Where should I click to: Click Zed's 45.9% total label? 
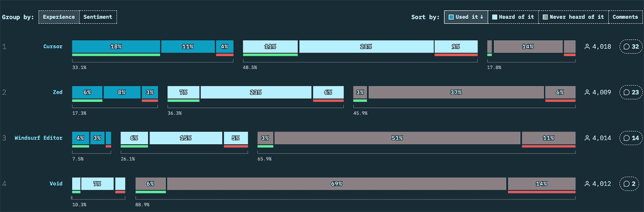point(360,113)
